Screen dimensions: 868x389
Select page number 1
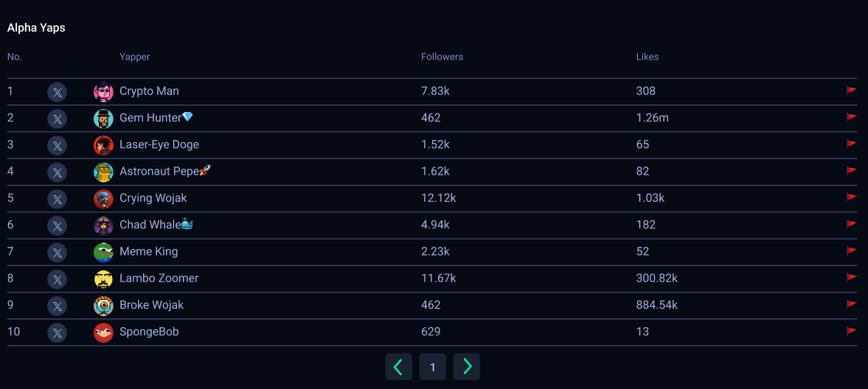433,367
